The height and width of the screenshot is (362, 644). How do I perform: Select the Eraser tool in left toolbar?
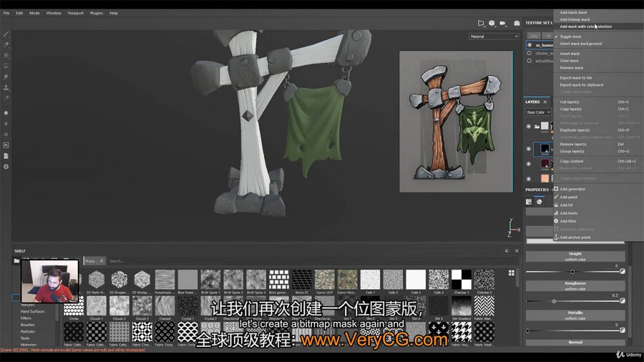click(x=6, y=45)
